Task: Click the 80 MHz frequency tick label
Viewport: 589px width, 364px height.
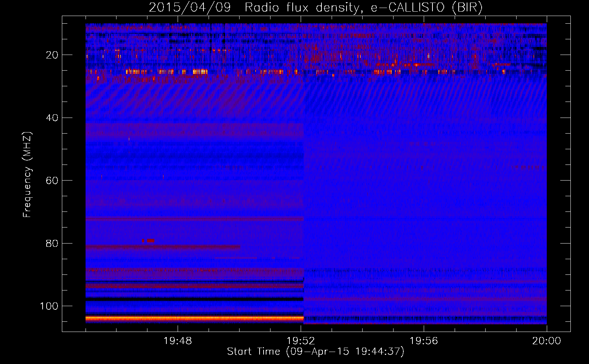Action: tap(52, 244)
